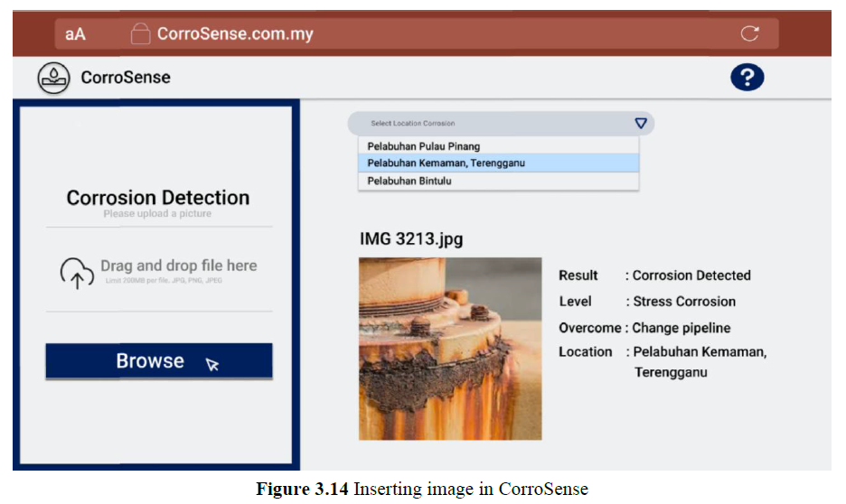The height and width of the screenshot is (504, 846).
Task: Reload the page with the refresh icon
Action: [x=749, y=34]
